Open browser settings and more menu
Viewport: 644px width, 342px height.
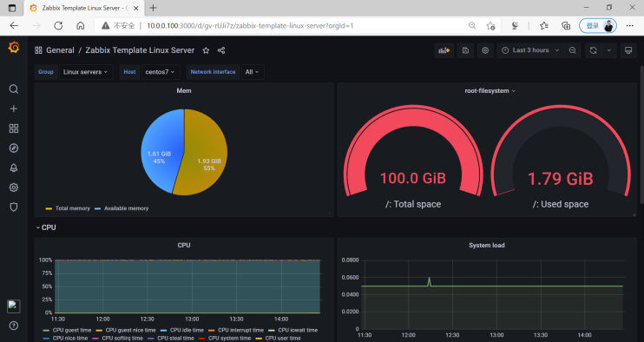pos(629,25)
